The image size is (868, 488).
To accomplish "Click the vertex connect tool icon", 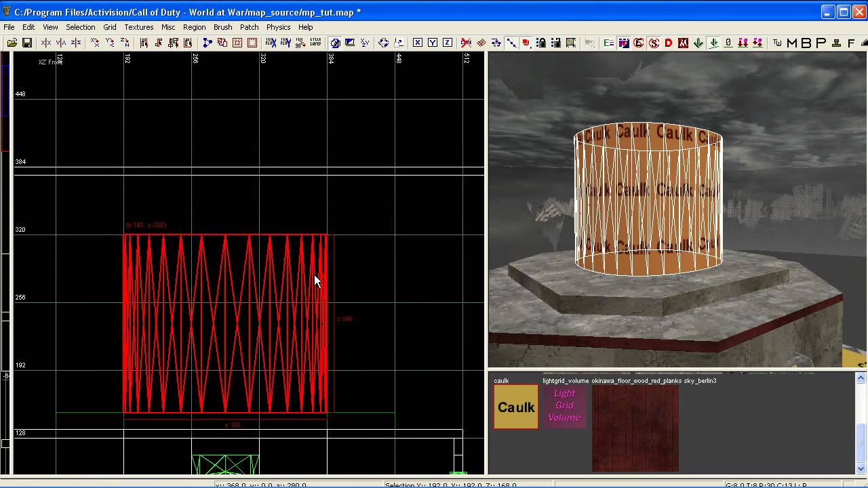I will (207, 43).
